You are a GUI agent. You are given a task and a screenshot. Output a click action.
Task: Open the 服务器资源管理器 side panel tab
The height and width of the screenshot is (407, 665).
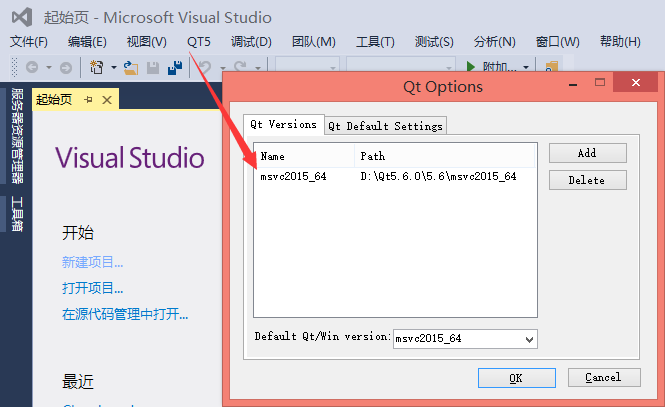(x=17, y=136)
